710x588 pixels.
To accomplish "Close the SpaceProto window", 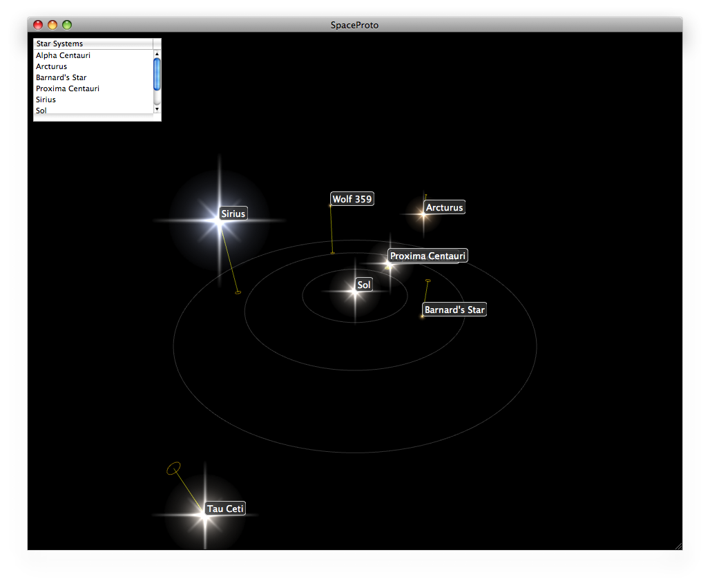I will point(38,25).
